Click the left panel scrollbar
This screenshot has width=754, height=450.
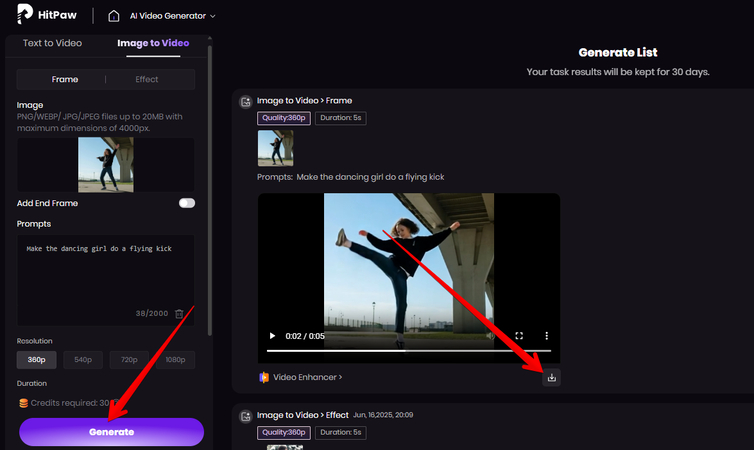coord(210,190)
